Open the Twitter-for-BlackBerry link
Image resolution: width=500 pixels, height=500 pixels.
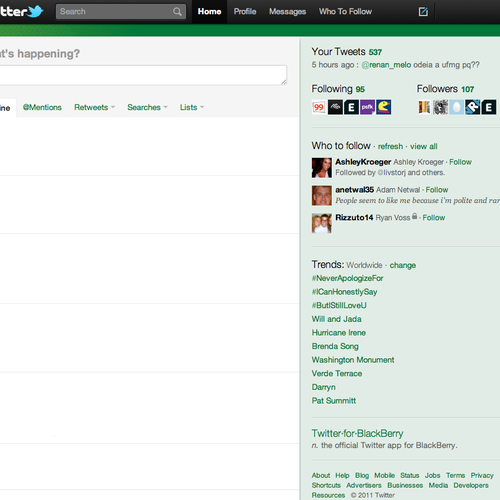357,433
